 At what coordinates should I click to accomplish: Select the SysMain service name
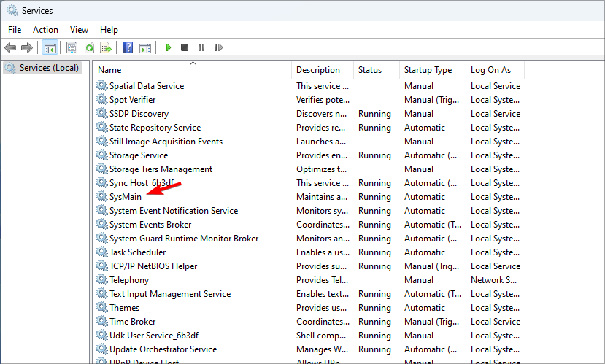[x=126, y=197]
